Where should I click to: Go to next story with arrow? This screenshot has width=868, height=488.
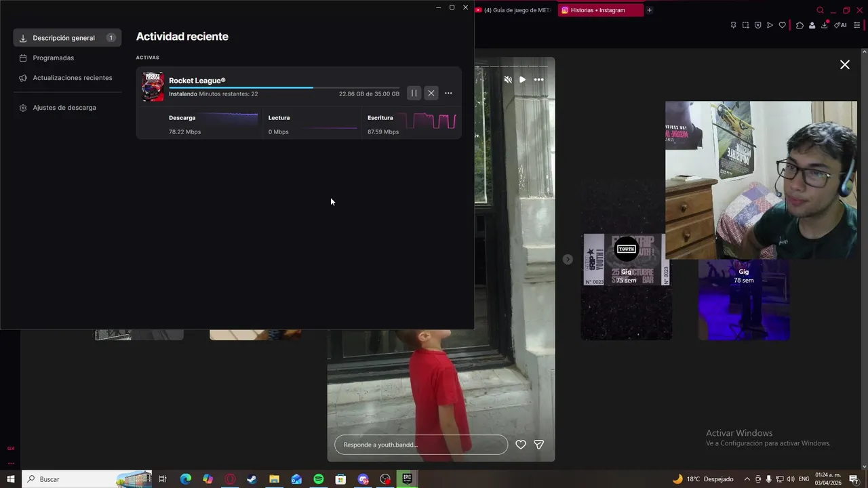coord(568,260)
